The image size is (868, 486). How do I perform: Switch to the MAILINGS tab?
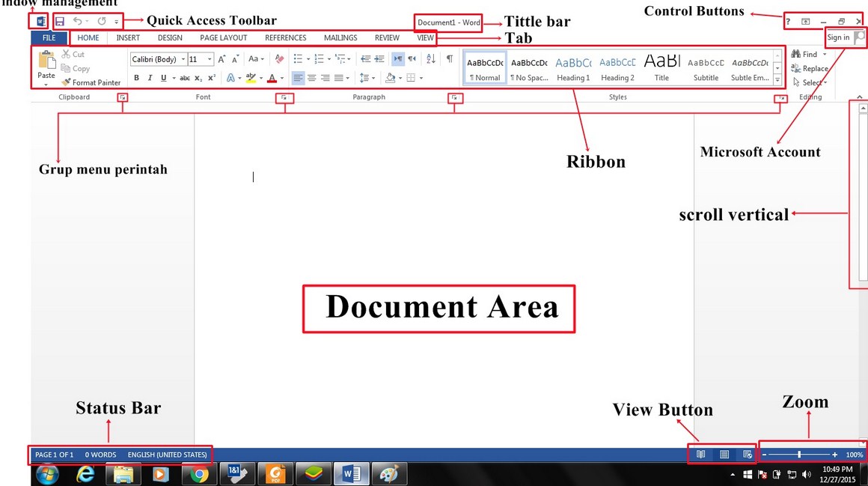[x=340, y=37]
